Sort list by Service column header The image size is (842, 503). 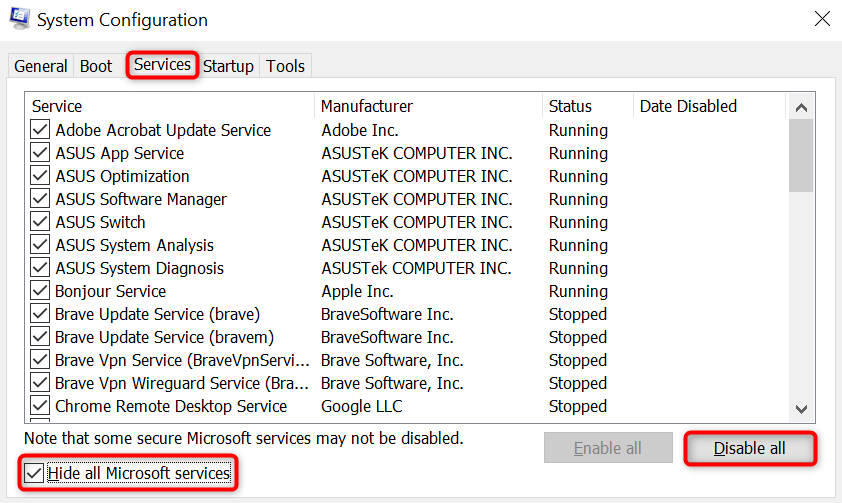pyautogui.click(x=170, y=106)
